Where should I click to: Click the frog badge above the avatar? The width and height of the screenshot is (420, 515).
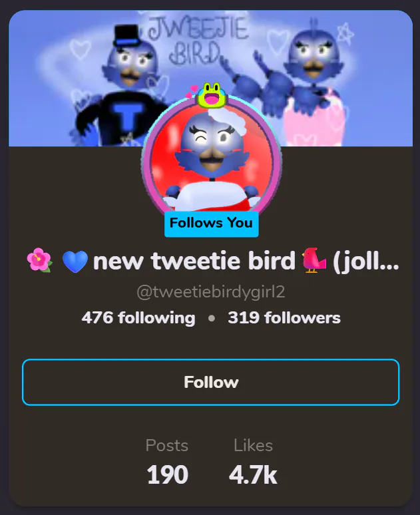click(x=212, y=95)
